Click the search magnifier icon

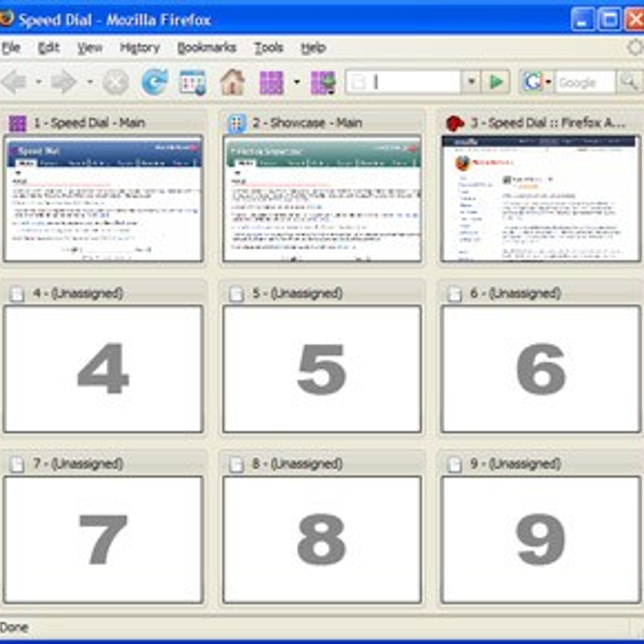[628, 82]
